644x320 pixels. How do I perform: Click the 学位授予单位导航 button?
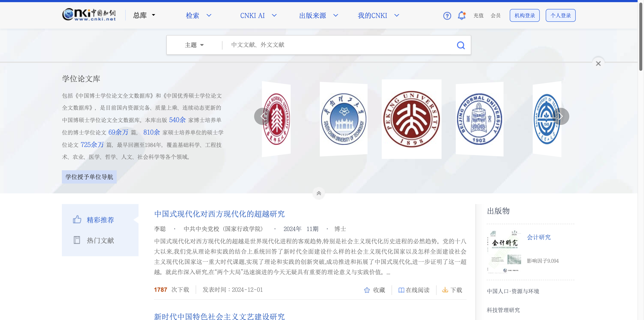pos(89,177)
